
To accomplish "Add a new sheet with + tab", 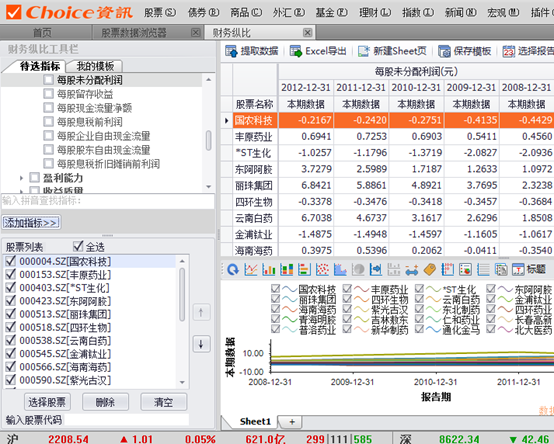I will 292,422.
